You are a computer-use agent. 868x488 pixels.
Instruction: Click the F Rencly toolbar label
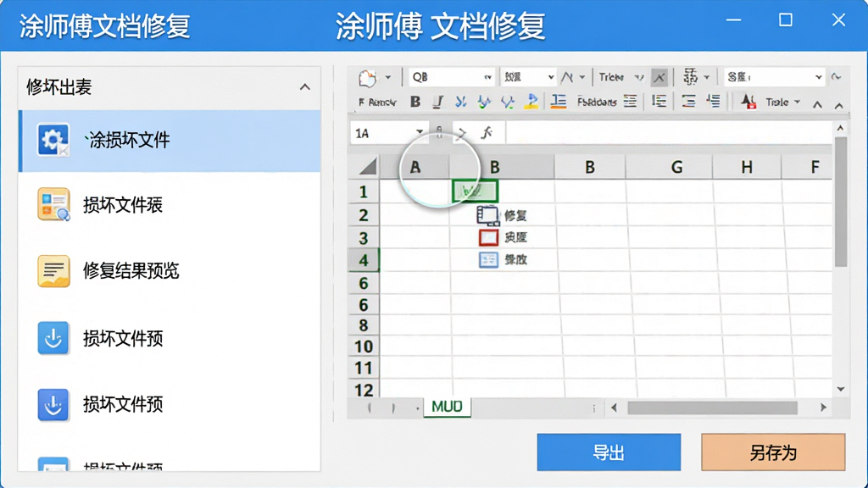point(377,103)
